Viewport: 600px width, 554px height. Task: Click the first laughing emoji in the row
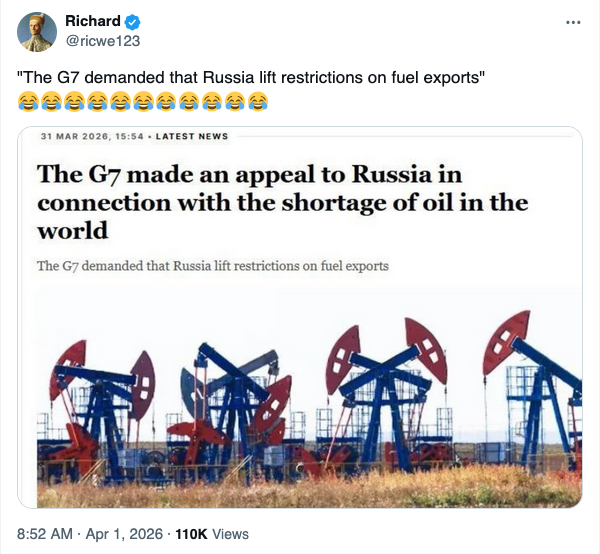(30, 100)
